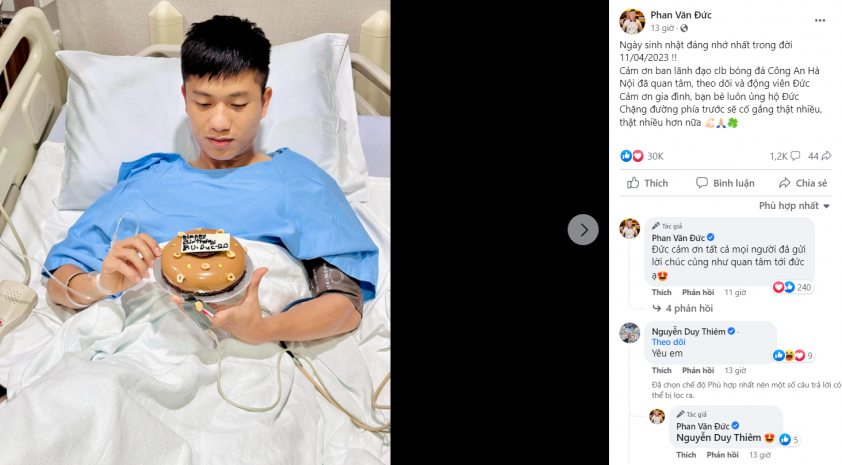
Task: Open reactions on Nguyễn Duy Thiêm's comment
Action: pyautogui.click(x=793, y=355)
